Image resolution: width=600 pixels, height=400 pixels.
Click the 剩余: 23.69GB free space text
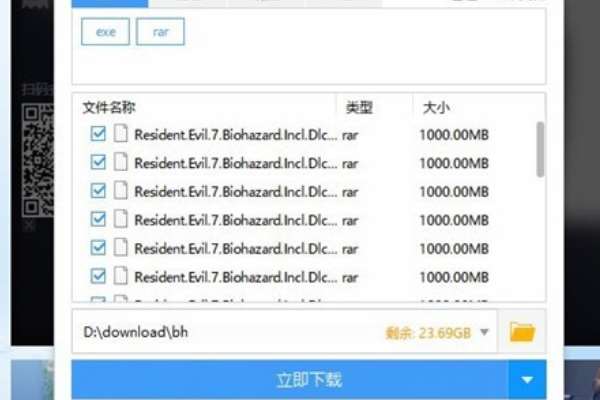[428, 333]
